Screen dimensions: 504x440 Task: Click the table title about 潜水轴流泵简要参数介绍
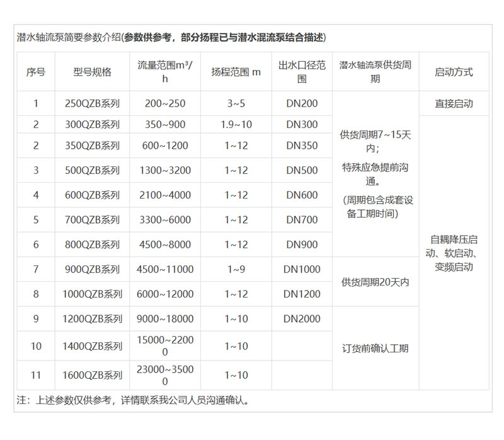[x=171, y=37]
